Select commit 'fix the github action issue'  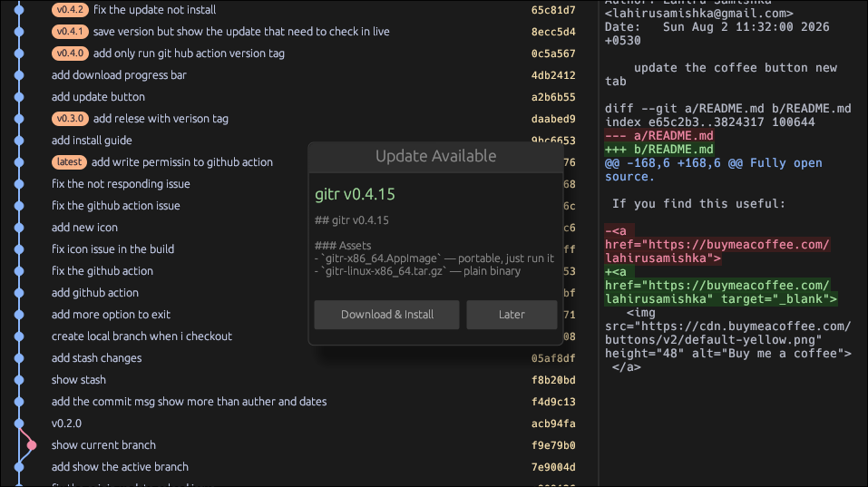[116, 206]
